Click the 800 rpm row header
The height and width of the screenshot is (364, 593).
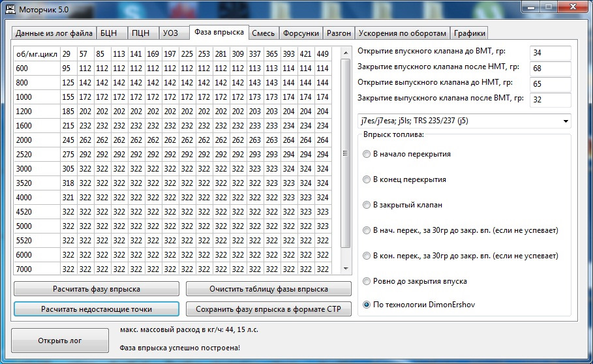(37, 83)
